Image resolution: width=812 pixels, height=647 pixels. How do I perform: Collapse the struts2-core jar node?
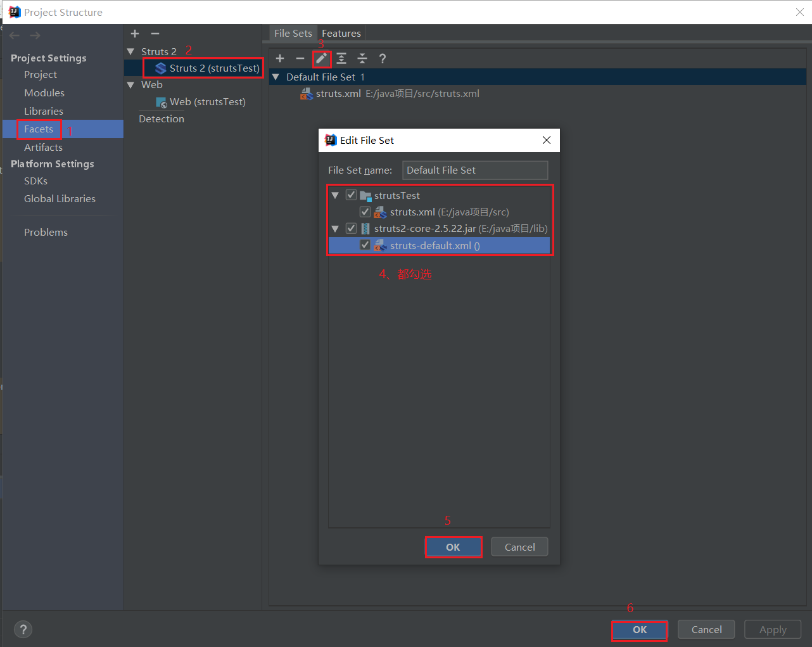tap(335, 228)
